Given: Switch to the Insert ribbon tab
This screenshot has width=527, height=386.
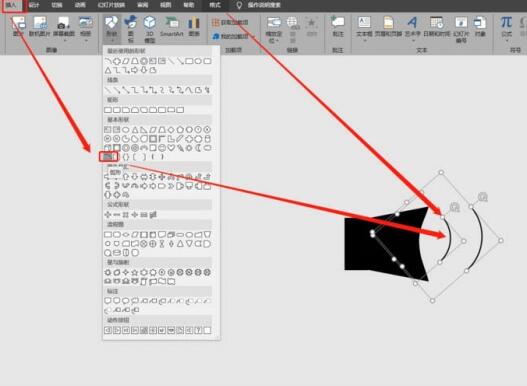Looking at the screenshot, I should 12,5.
